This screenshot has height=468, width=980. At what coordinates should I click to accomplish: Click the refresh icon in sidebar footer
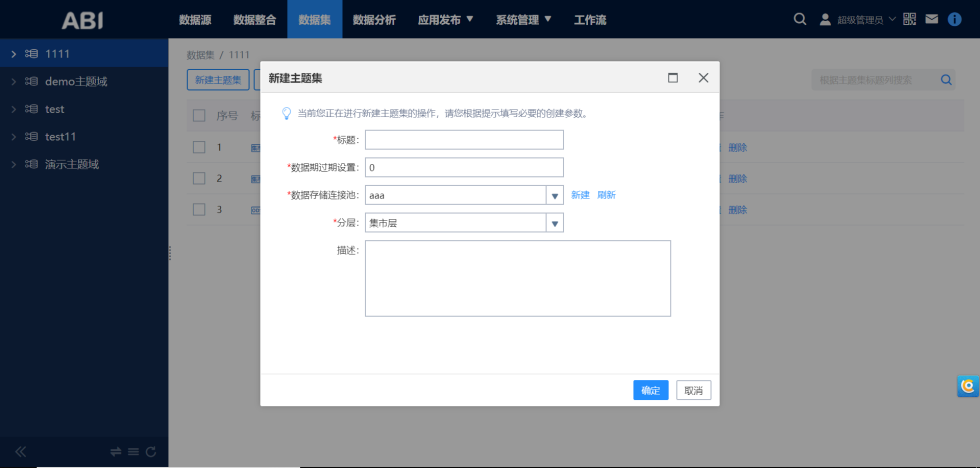(151, 452)
